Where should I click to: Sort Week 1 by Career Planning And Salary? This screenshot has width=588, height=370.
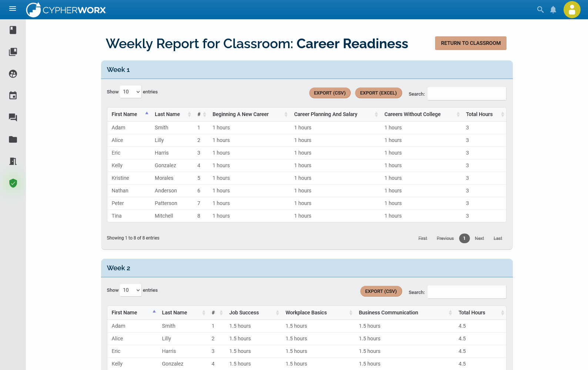click(335, 114)
